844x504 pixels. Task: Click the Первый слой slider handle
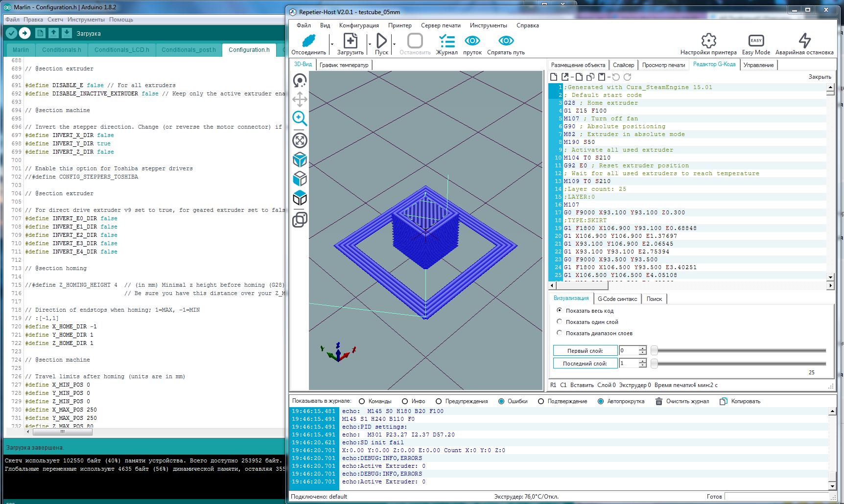[x=654, y=350]
